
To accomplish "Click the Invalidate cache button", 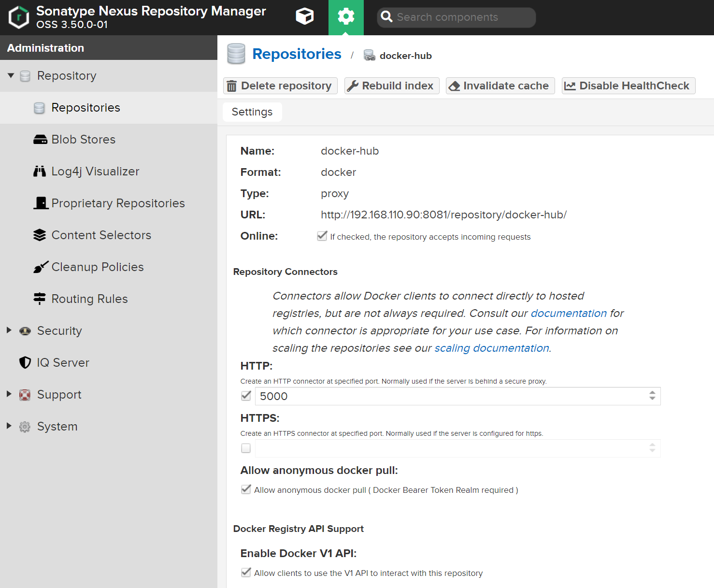I will [x=500, y=86].
